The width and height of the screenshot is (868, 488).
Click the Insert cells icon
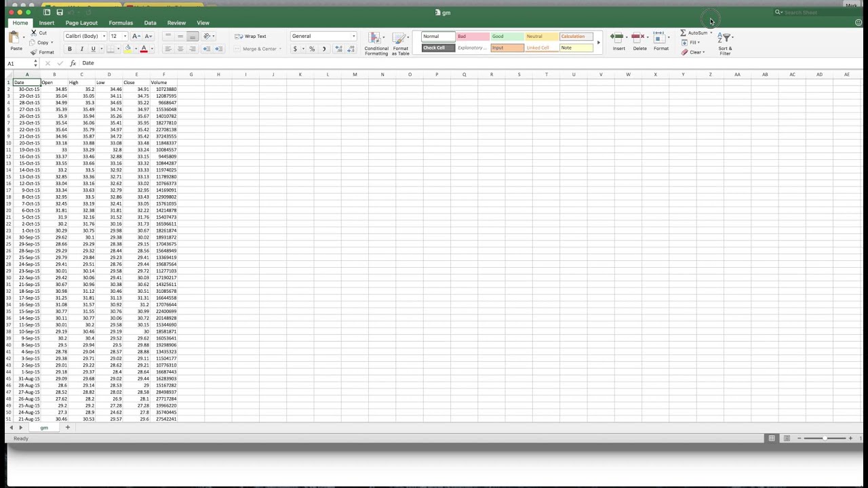617,37
